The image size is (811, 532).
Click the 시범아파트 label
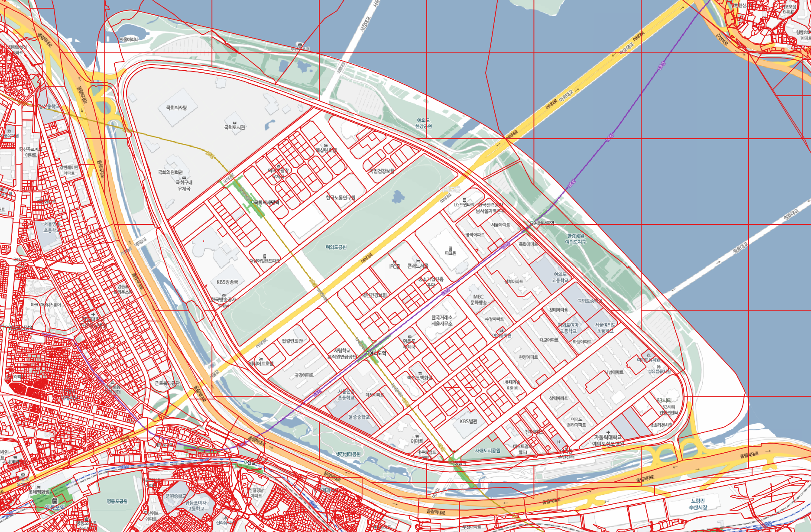(614, 373)
